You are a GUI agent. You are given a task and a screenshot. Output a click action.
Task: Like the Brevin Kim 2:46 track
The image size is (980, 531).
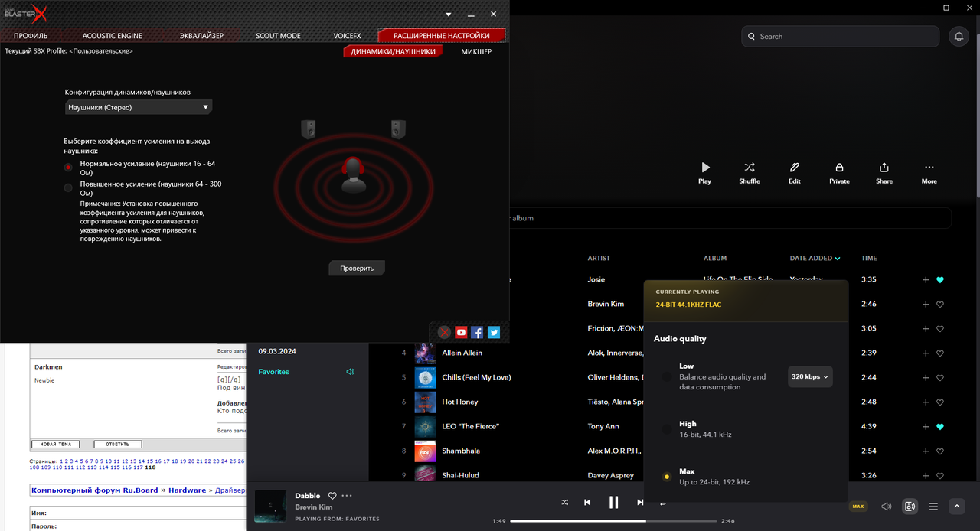point(940,305)
